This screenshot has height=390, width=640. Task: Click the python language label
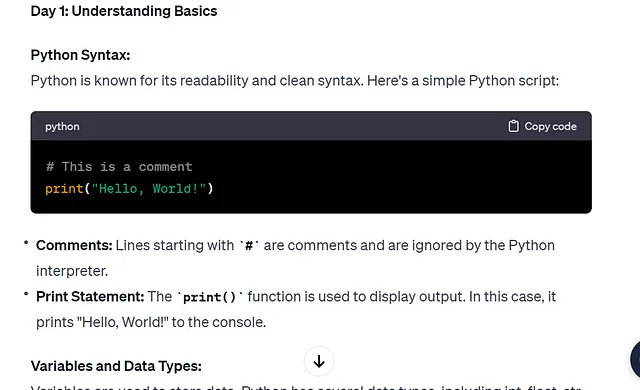(62, 126)
